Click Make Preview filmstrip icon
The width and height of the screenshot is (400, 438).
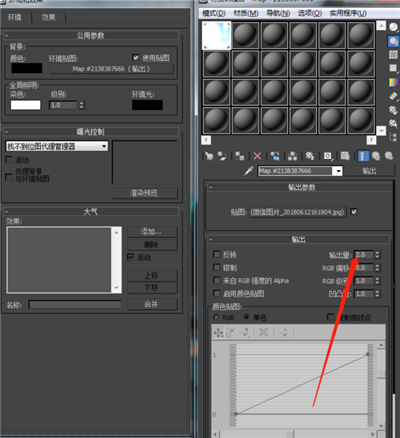click(393, 96)
